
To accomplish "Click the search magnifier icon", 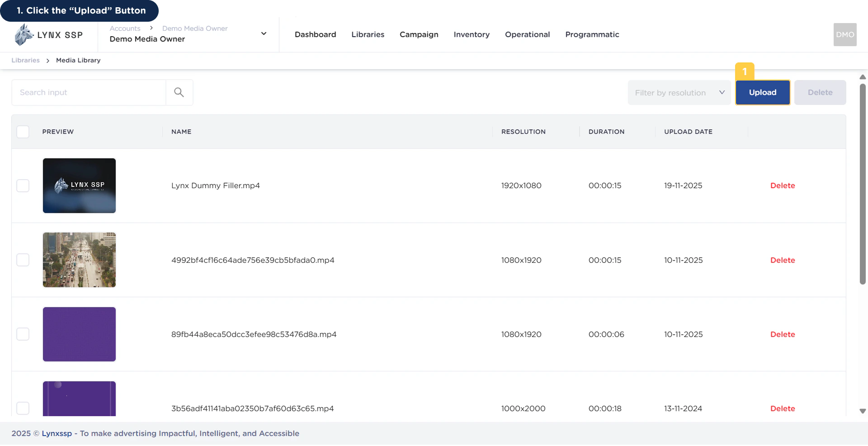I will [179, 92].
